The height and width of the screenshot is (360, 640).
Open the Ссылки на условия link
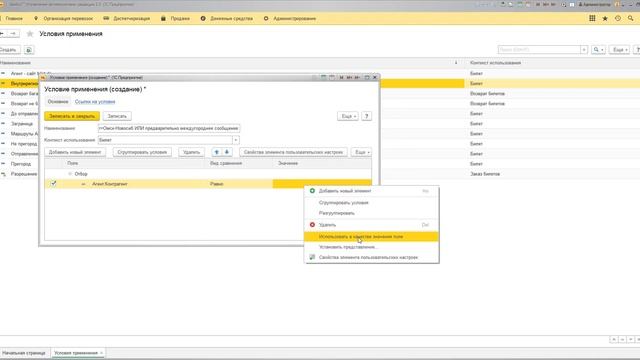pyautogui.click(x=95, y=102)
